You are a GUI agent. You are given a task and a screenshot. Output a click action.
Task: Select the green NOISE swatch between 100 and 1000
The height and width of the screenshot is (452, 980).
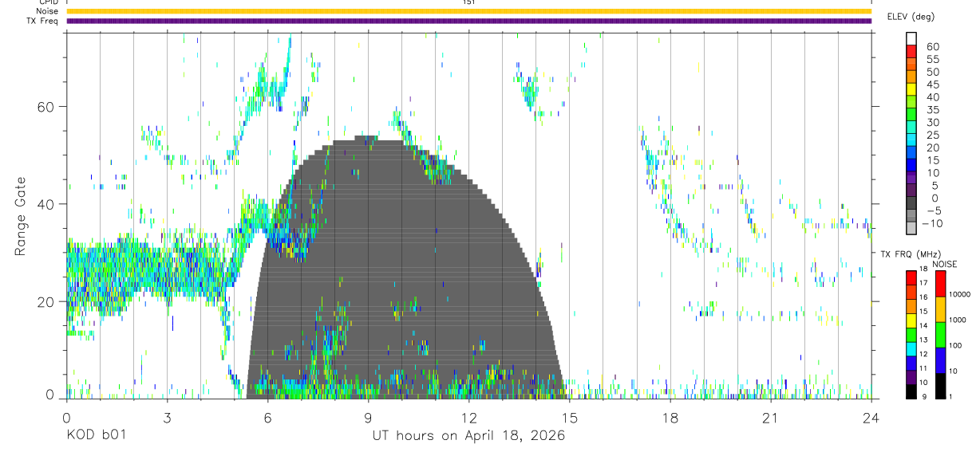coord(940,335)
